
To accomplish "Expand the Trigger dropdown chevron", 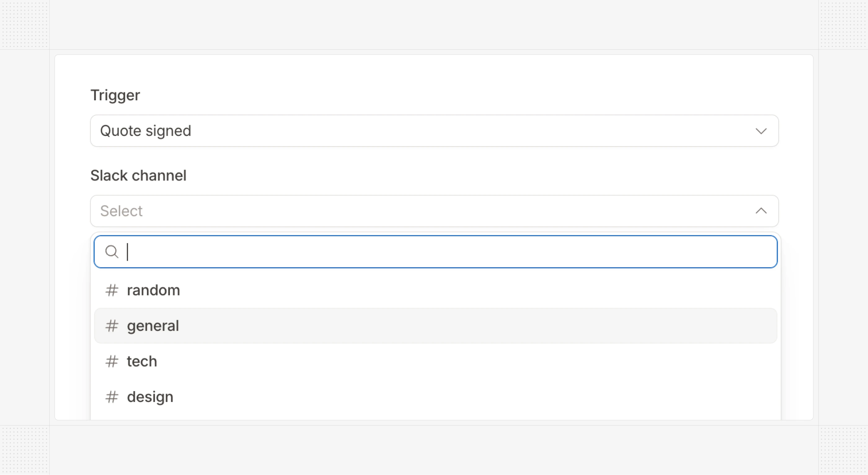I will coord(761,131).
